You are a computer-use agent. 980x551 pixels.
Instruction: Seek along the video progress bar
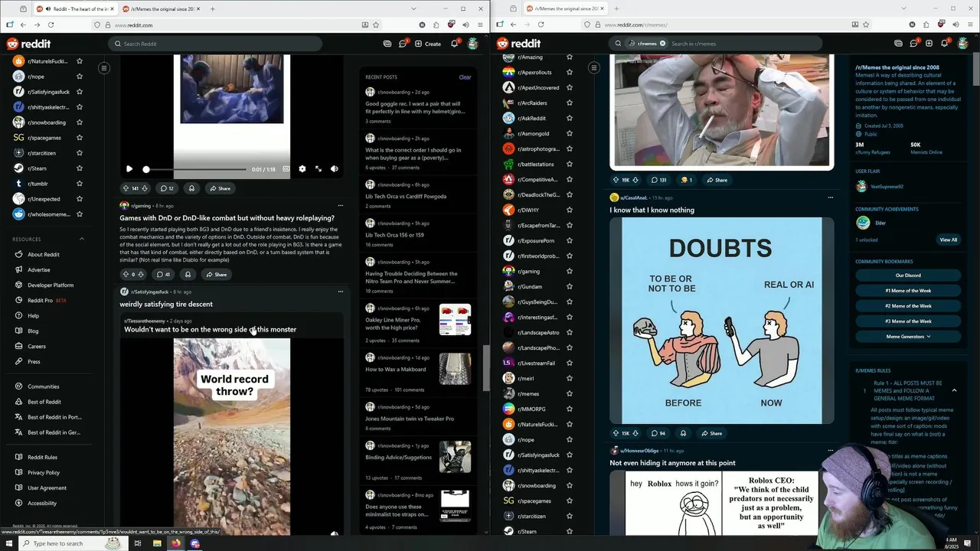click(194, 169)
